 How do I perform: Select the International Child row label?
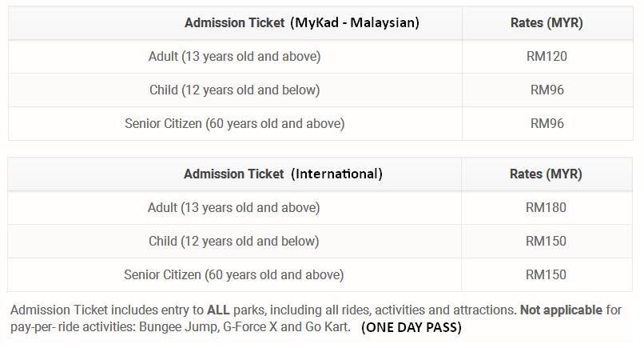pyautogui.click(x=233, y=242)
